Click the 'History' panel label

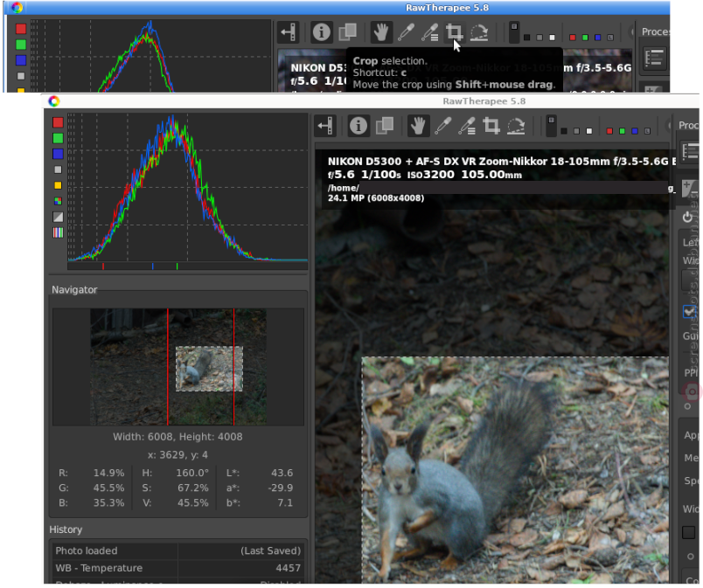pos(66,529)
